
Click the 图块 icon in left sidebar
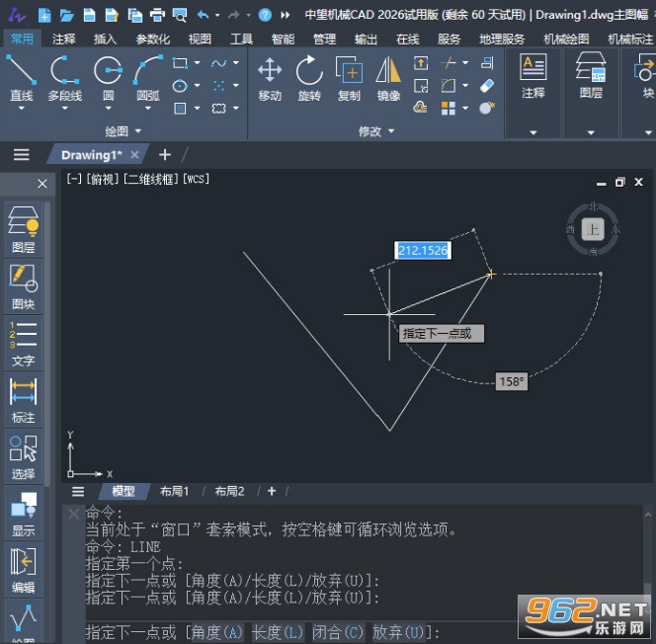(24, 286)
